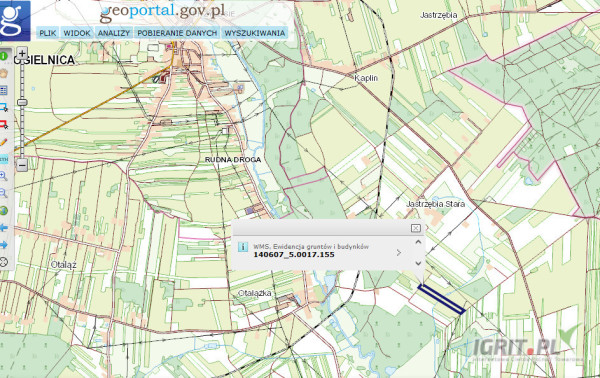The height and width of the screenshot is (378, 600).
Task: Select the blue rectangle selection tool
Action: click(x=3, y=108)
